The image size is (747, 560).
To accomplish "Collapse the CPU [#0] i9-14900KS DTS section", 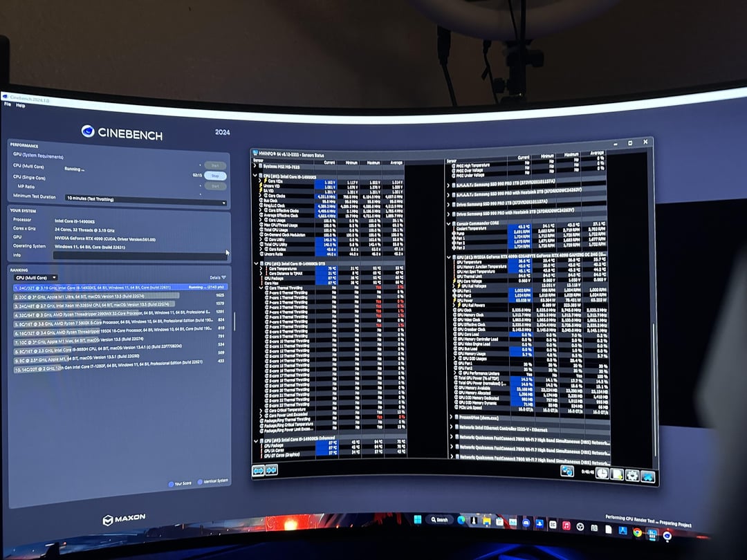I will pos(256,263).
